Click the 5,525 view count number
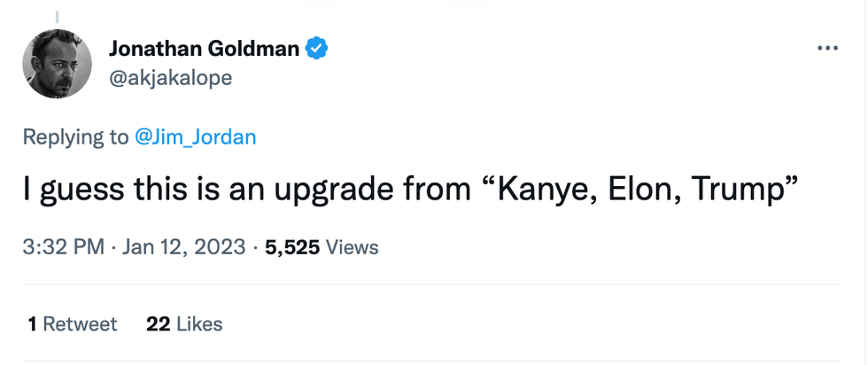 [294, 247]
